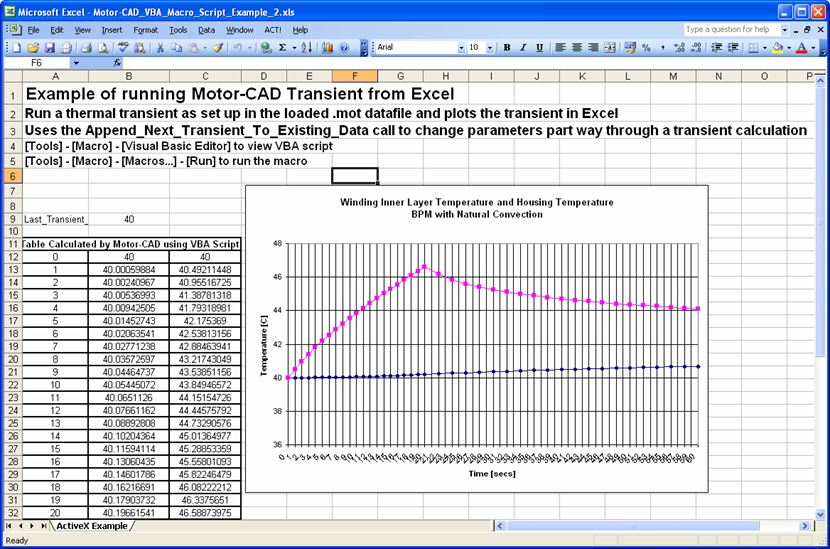Toggle Italic formatting
The width and height of the screenshot is (830, 549).
click(523, 48)
